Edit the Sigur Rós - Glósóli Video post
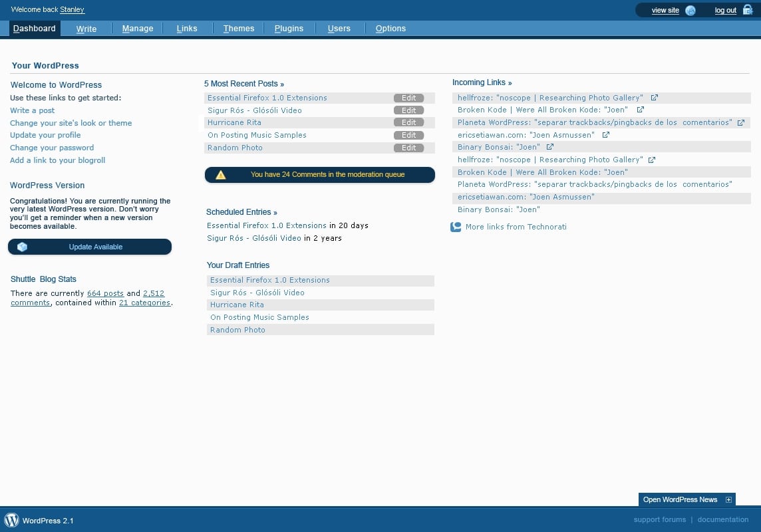 coord(408,110)
